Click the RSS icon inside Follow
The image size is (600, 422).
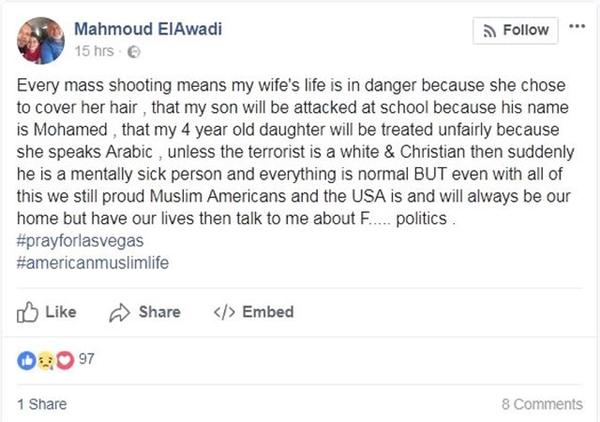point(490,31)
